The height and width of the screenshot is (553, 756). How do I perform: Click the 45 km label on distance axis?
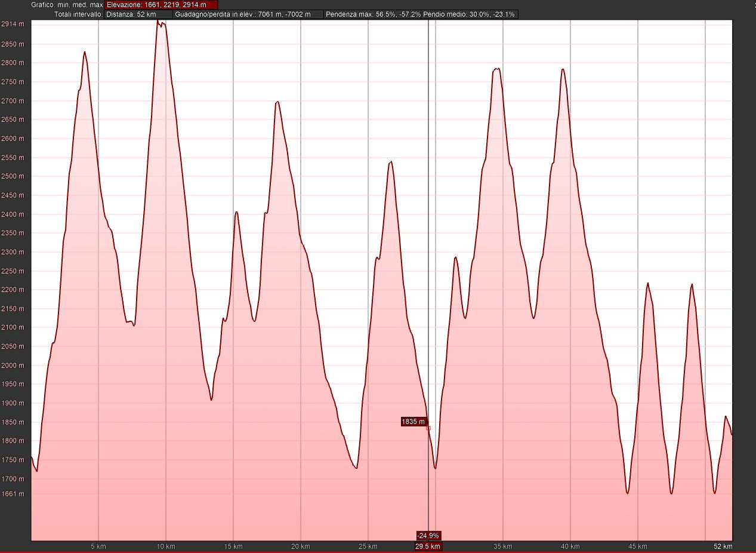pos(638,546)
